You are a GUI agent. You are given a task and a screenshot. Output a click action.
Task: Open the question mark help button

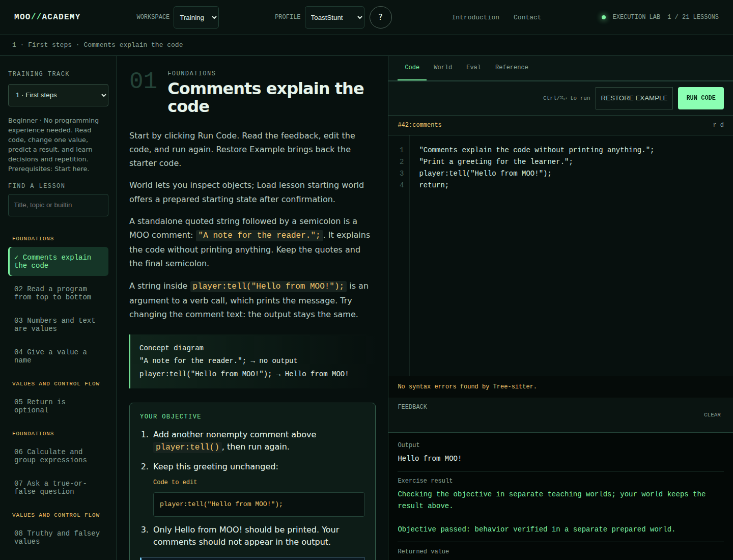[x=380, y=17]
